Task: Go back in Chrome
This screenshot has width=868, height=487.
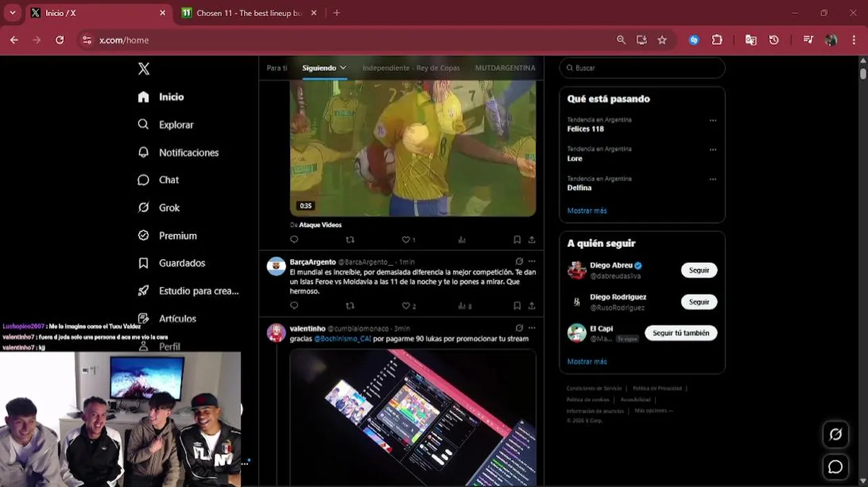Action: [14, 40]
